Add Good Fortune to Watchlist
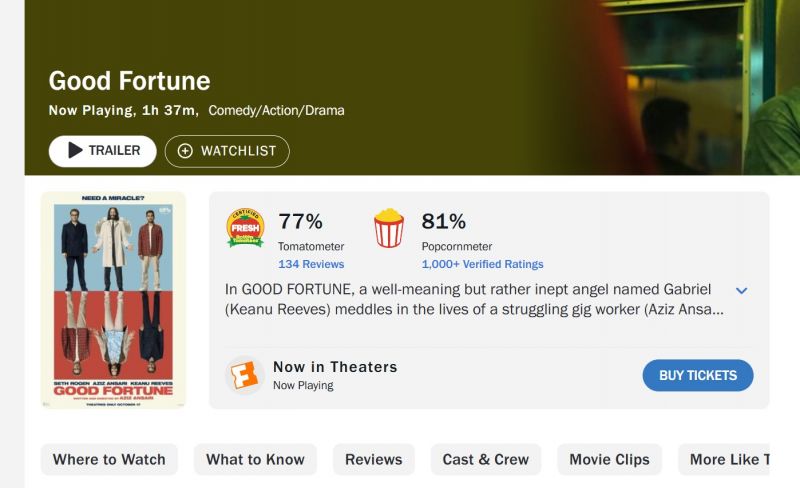The image size is (800, 488). [x=227, y=151]
